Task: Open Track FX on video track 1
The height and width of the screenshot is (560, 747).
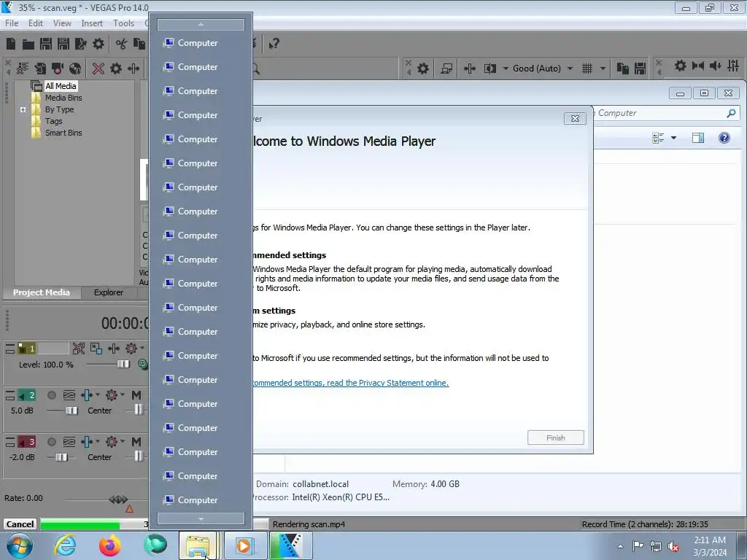Action: point(113,349)
